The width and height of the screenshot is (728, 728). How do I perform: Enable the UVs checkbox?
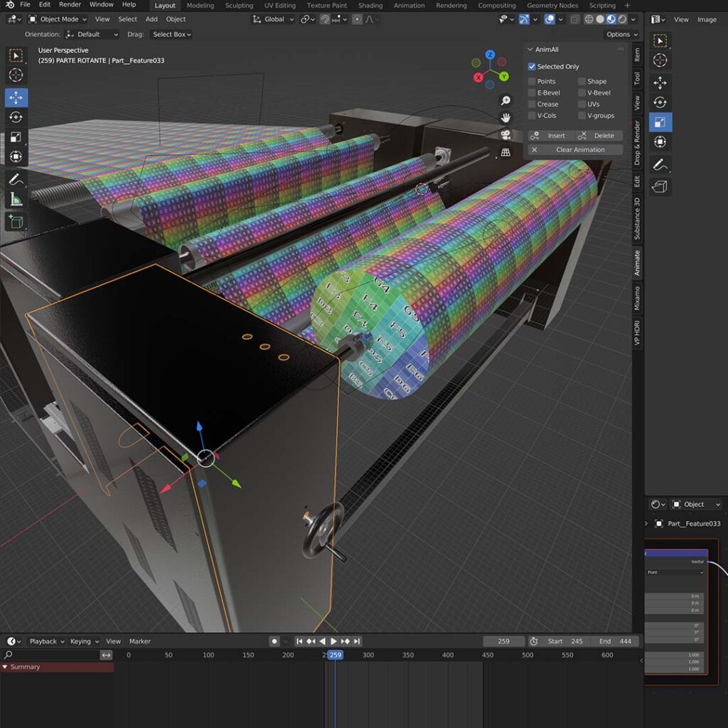(582, 105)
